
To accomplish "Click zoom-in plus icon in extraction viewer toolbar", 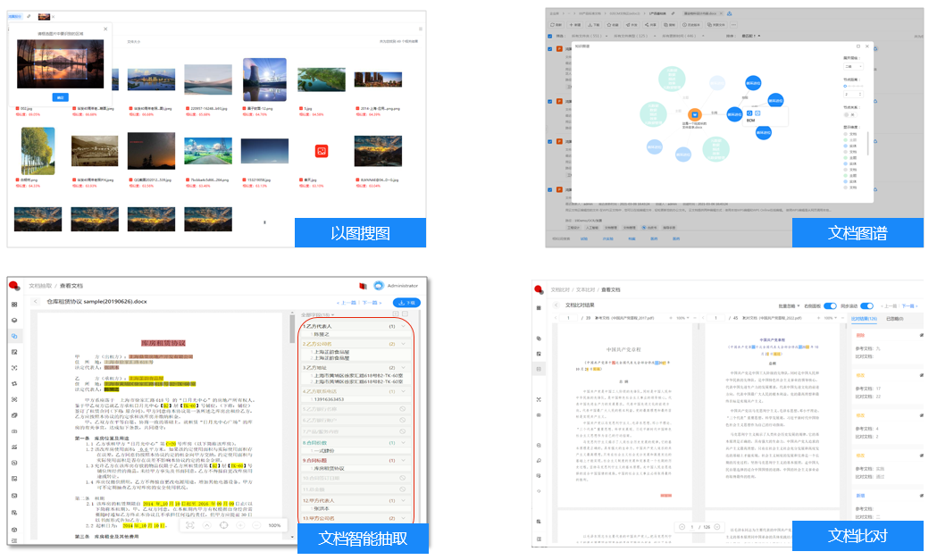I will [240, 525].
